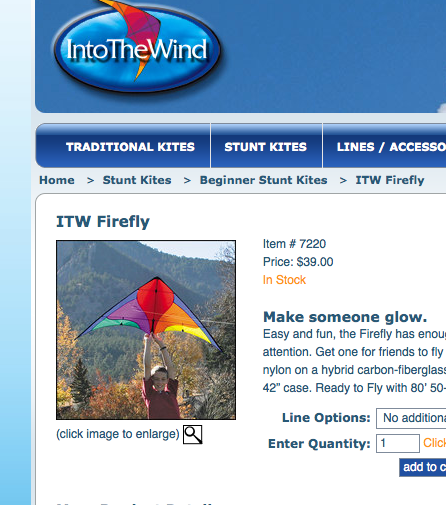
Task: Expand the Line Options dropdown
Action: click(411, 418)
